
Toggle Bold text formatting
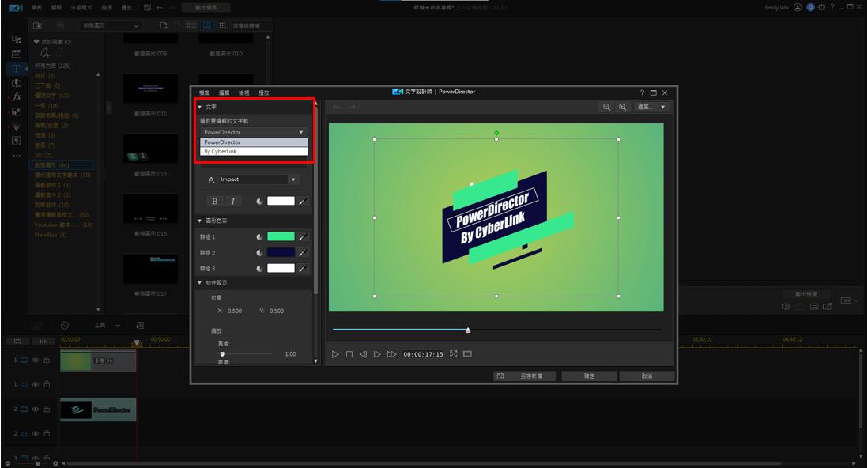pyautogui.click(x=215, y=201)
